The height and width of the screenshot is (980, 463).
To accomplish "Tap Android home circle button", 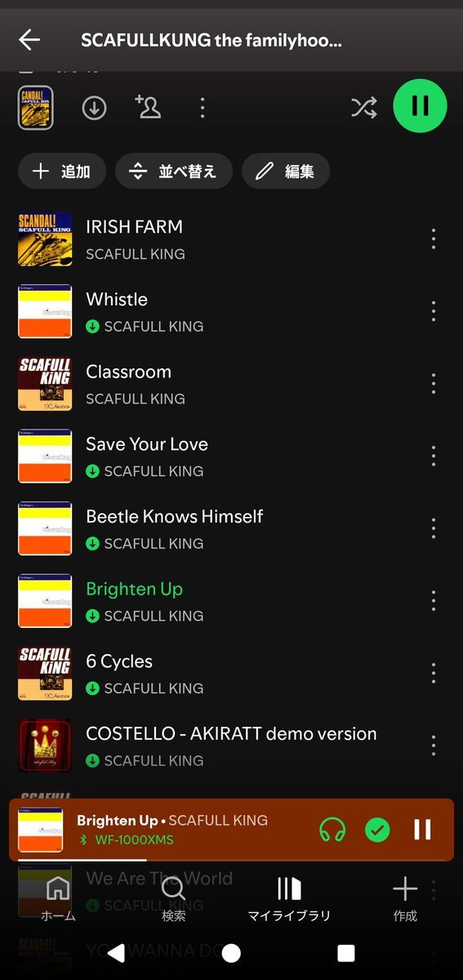I will click(231, 953).
